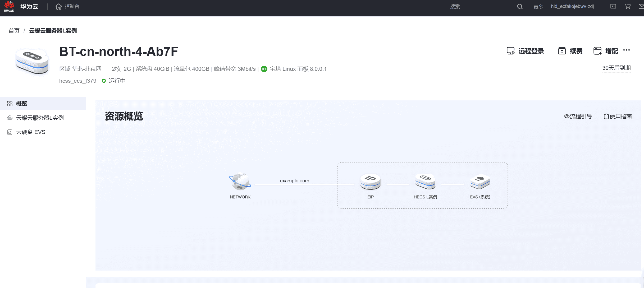Click the search magnifier icon
Image resolution: width=644 pixels, height=288 pixels.
520,7
